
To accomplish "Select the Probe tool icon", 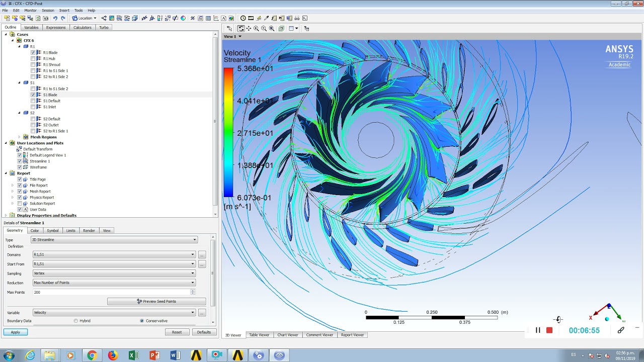I will (x=266, y=18).
